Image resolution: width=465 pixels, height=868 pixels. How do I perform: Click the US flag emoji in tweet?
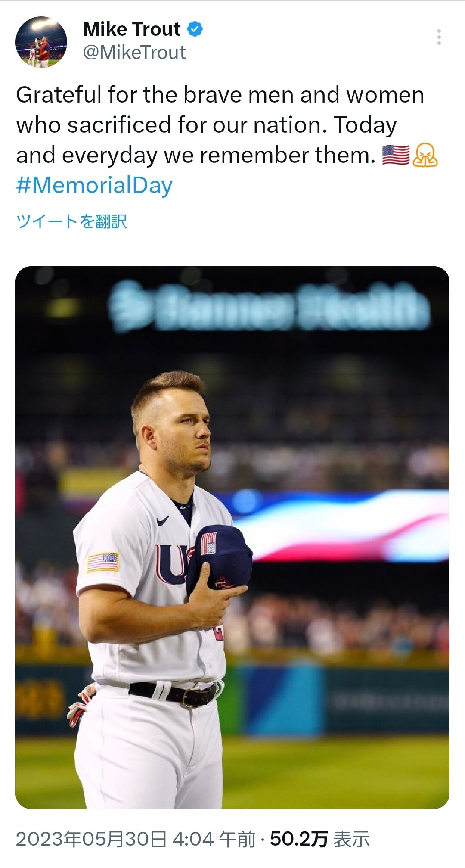[x=396, y=155]
